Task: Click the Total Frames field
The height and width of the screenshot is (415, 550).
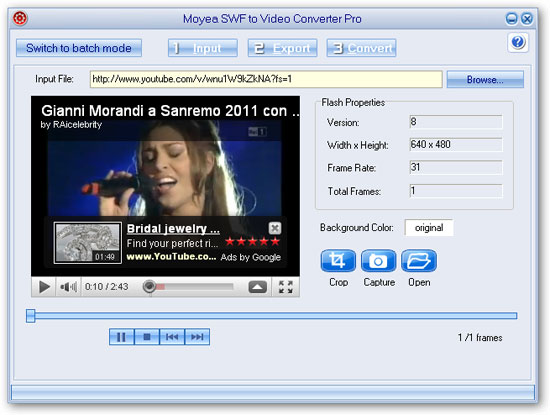Action: 456,191
